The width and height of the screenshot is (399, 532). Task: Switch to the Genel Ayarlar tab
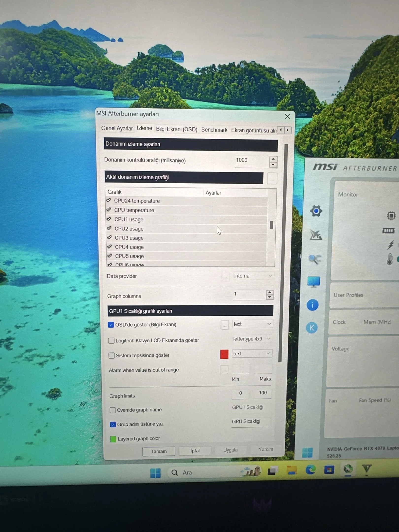pos(117,128)
